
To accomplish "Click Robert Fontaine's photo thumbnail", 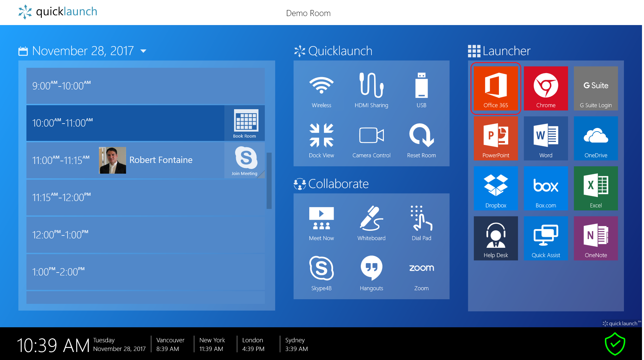I will click(113, 161).
